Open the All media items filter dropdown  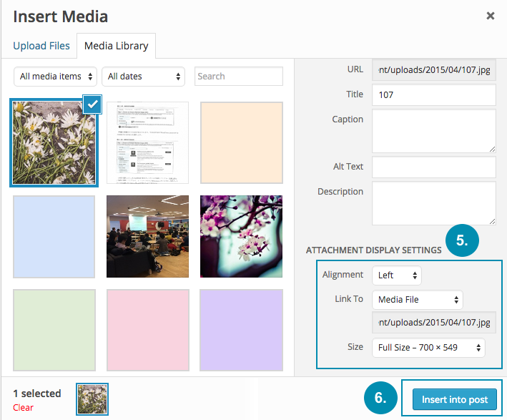coord(56,77)
